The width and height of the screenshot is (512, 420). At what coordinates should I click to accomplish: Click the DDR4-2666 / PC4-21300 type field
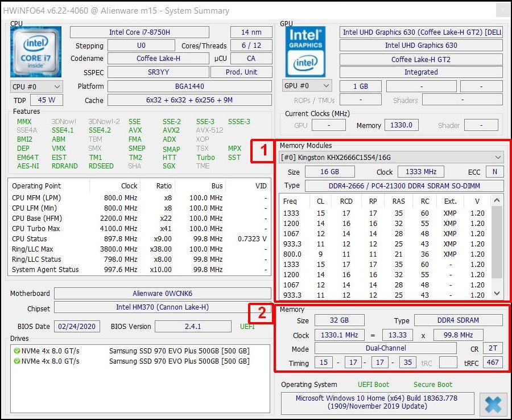pyautogui.click(x=404, y=186)
